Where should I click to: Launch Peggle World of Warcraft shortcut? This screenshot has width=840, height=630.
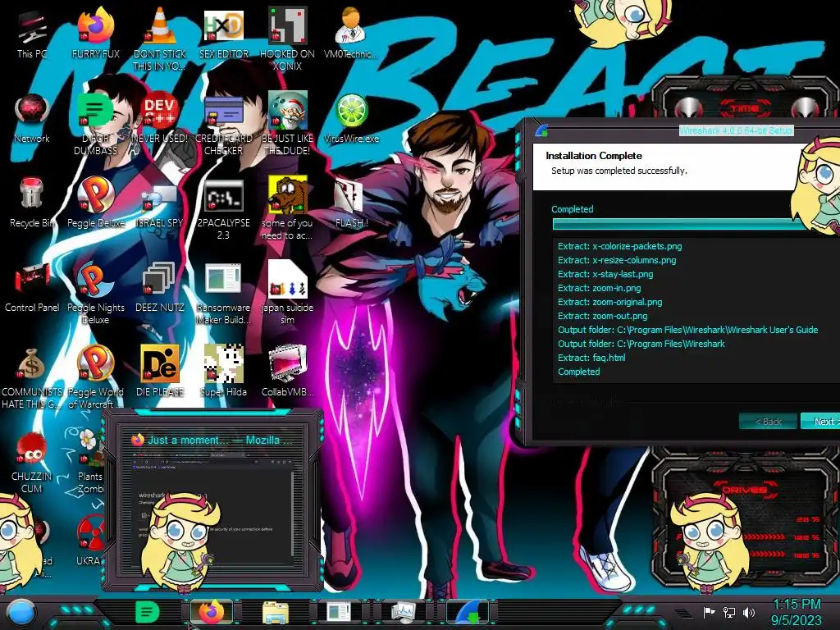click(96, 377)
